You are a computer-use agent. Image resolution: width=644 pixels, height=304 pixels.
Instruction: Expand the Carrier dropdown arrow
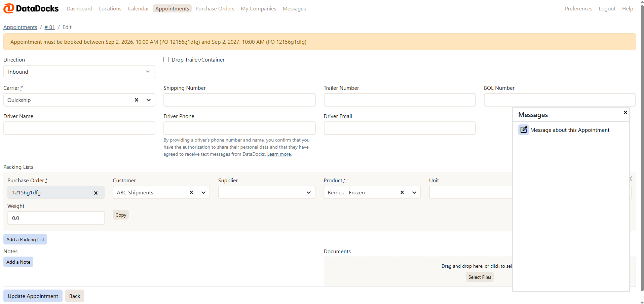[x=149, y=100]
